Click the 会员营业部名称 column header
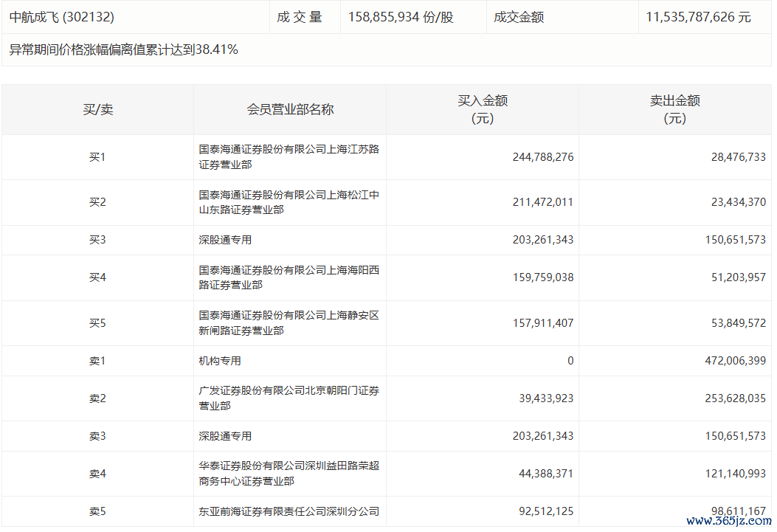The height and width of the screenshot is (532, 777). [290, 109]
